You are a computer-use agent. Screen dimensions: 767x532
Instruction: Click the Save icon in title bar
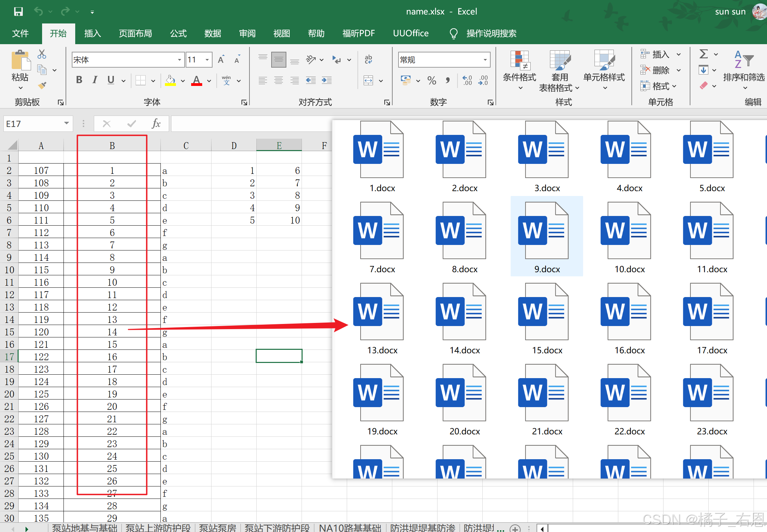pyautogui.click(x=18, y=12)
